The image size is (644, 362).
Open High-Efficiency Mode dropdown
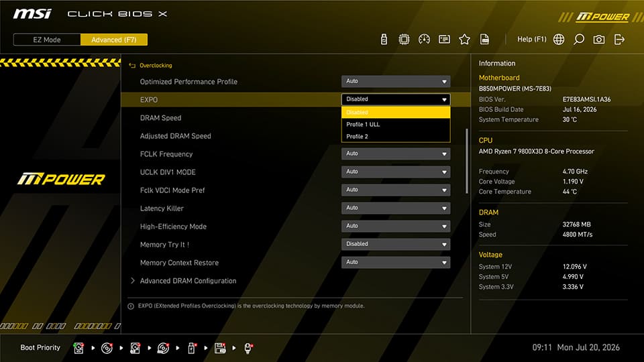click(396, 226)
